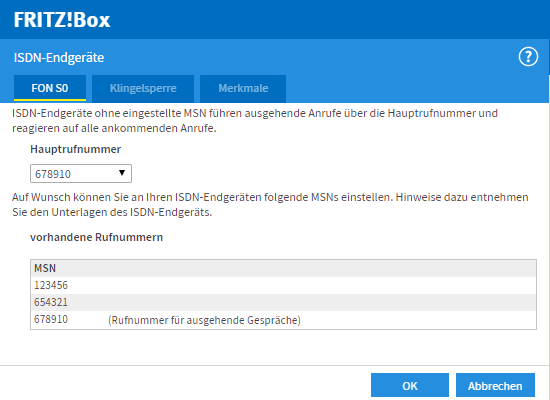Select the 678910 entry in MSN table

[x=283, y=320]
